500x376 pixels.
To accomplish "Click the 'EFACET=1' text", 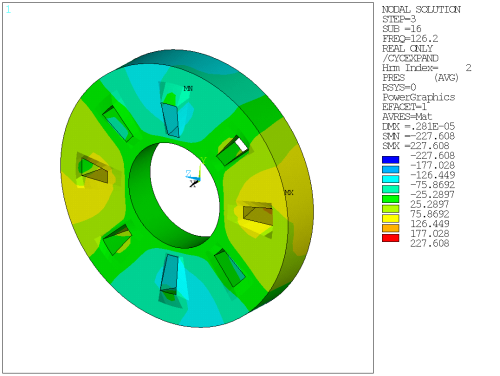I will (x=404, y=107).
